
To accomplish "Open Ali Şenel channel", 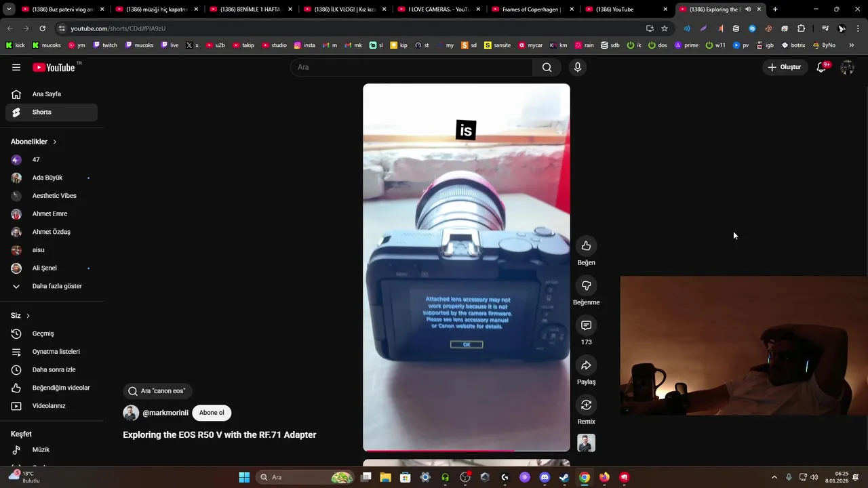I will [x=52, y=268].
